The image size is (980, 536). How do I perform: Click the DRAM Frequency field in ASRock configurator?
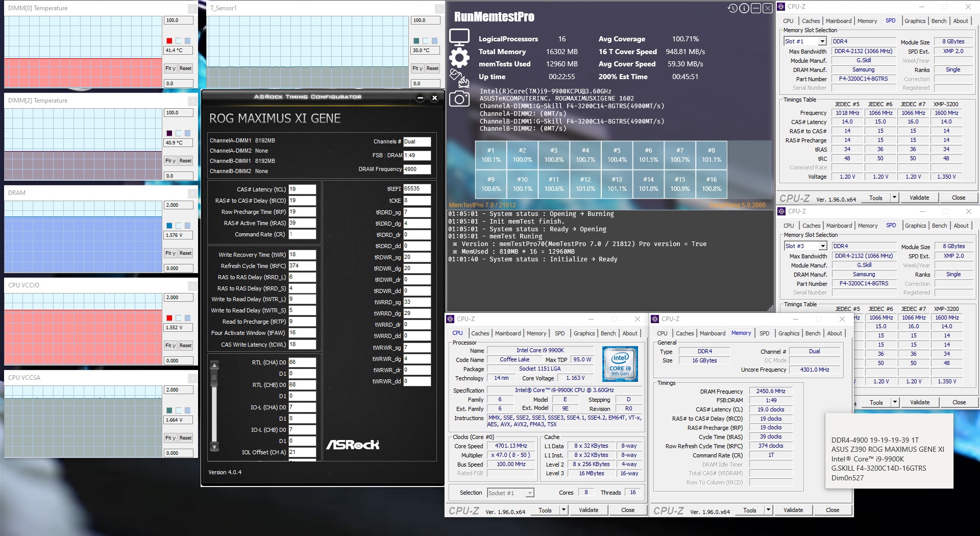pos(417,169)
